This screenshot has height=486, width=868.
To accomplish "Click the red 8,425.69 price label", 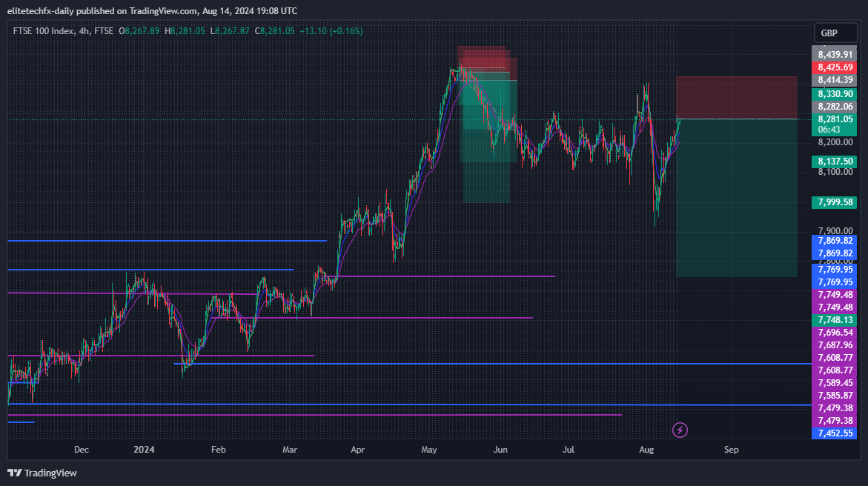I will coord(835,67).
